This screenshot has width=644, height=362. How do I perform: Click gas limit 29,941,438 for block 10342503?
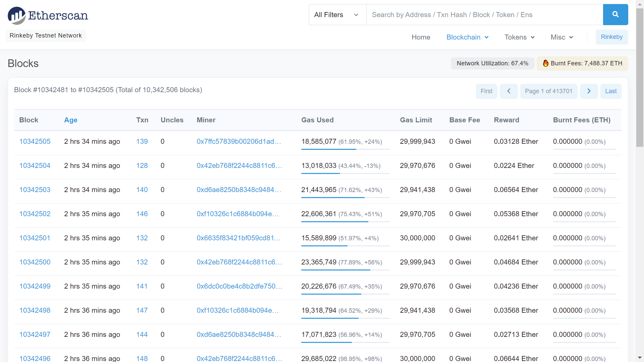point(417,190)
